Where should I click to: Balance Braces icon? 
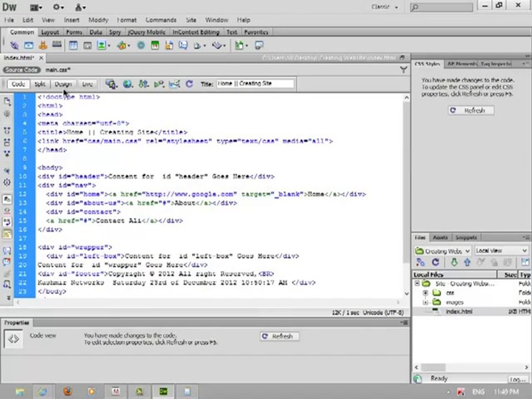point(7,182)
